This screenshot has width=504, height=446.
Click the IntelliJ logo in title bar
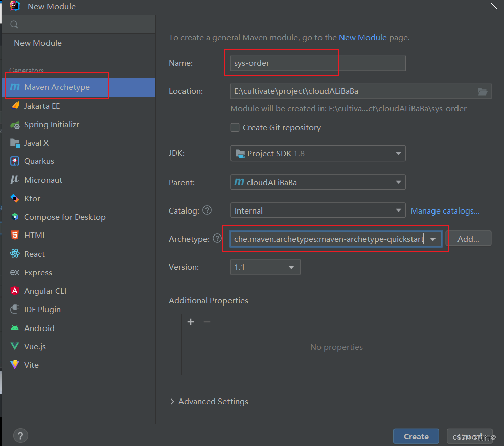[15, 6]
